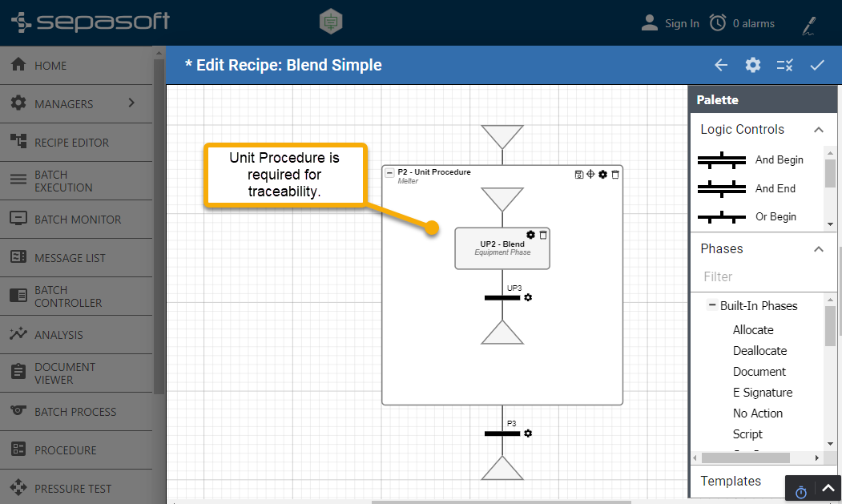
Task: Click the validate checklist icon in header
Action: point(785,66)
